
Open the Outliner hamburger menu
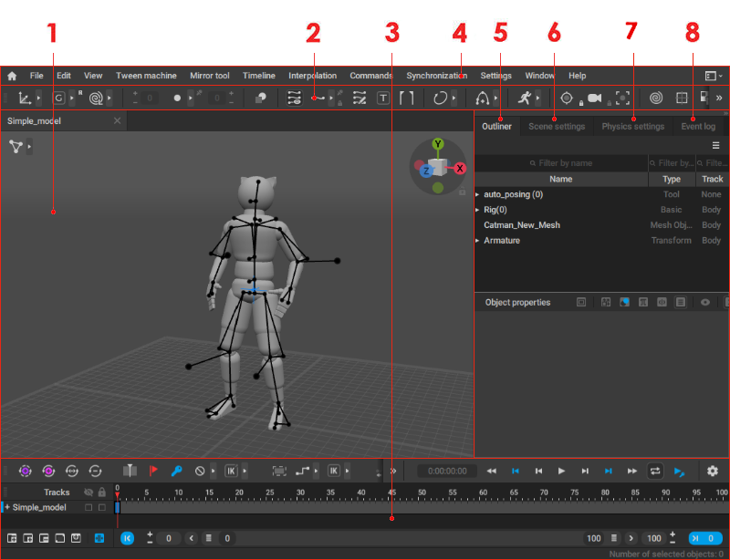pyautogui.click(x=716, y=145)
